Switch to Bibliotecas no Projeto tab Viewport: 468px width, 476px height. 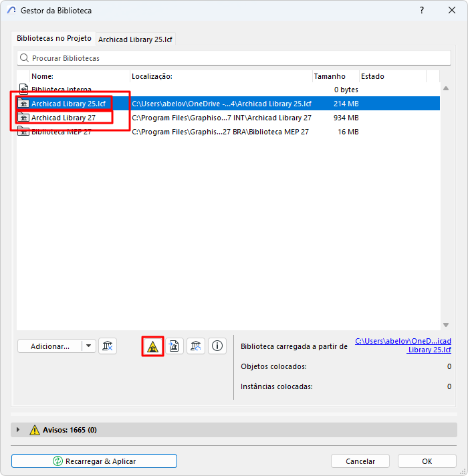click(x=53, y=38)
